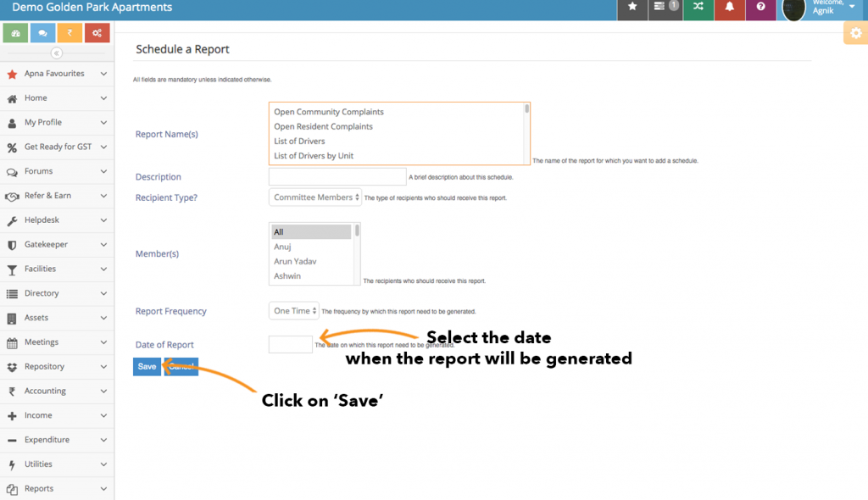Viewport: 868px width, 500px height.
Task: Expand the Accounting menu chevron
Action: (x=103, y=391)
